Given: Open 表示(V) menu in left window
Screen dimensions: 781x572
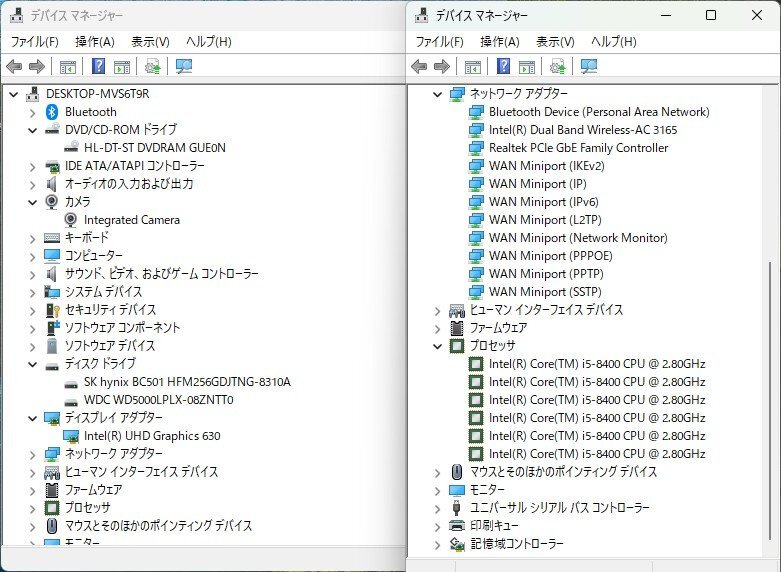Looking at the screenshot, I should click(150, 42).
